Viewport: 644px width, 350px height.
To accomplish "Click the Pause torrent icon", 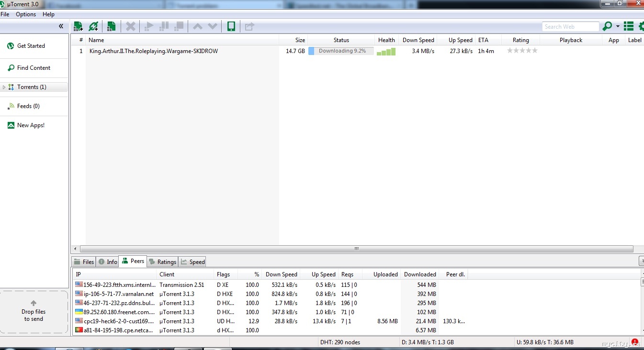I will click(x=164, y=26).
